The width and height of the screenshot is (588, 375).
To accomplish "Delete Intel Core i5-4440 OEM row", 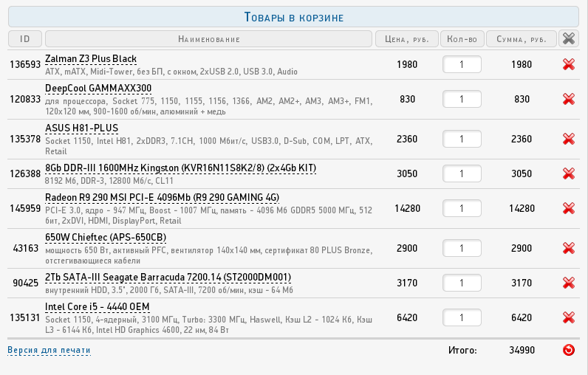I will click(569, 317).
